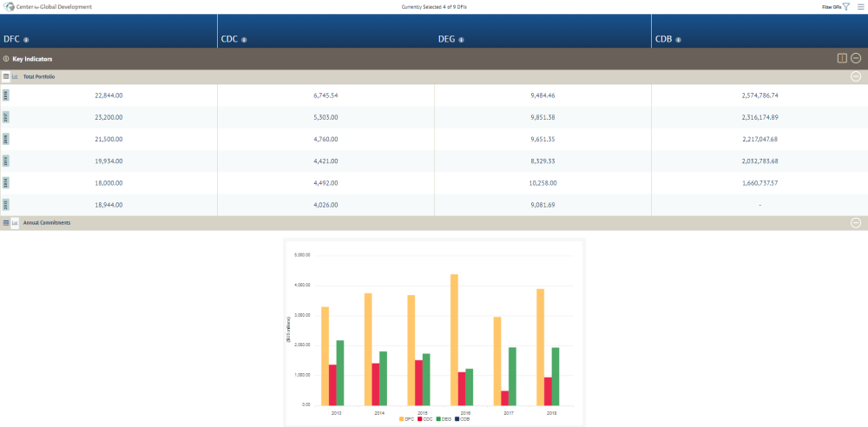Click the Filter DFIs label
Viewport: 868px width, 427px height.
[x=832, y=7]
